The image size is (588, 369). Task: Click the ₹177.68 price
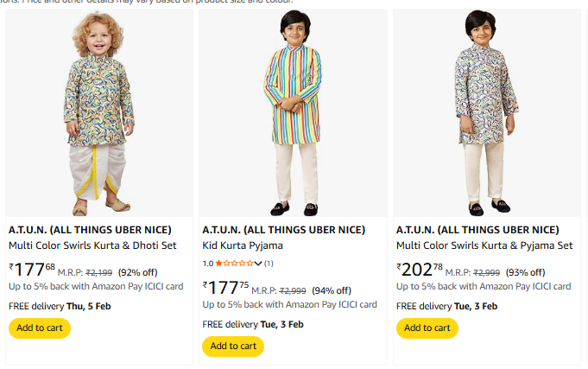coord(32,269)
